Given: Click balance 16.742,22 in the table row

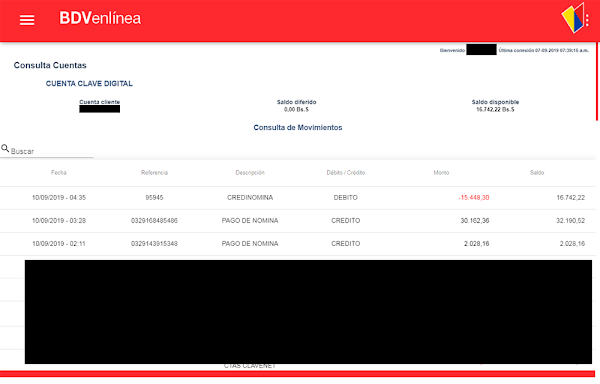Looking at the screenshot, I should [571, 198].
